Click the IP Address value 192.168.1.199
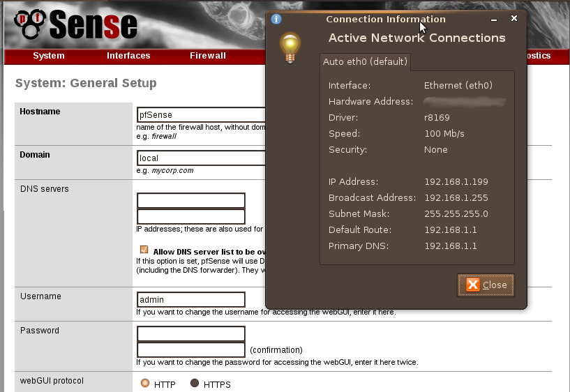Screen dimensions: 570x392 coord(456,181)
